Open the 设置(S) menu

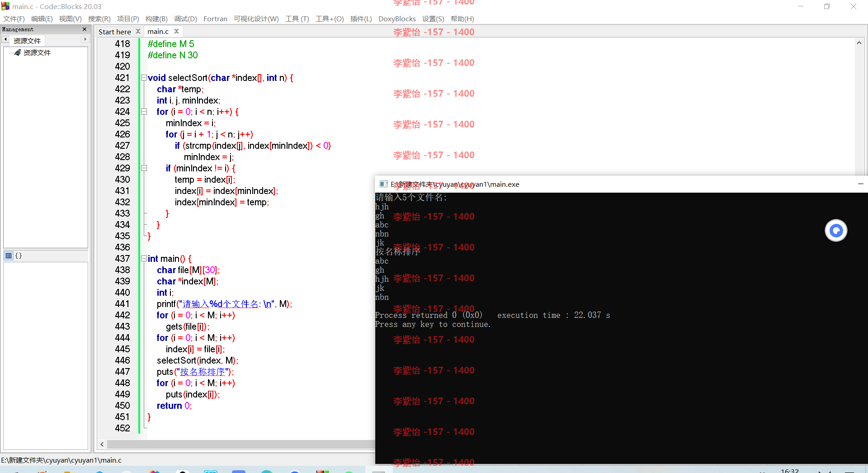coord(433,19)
